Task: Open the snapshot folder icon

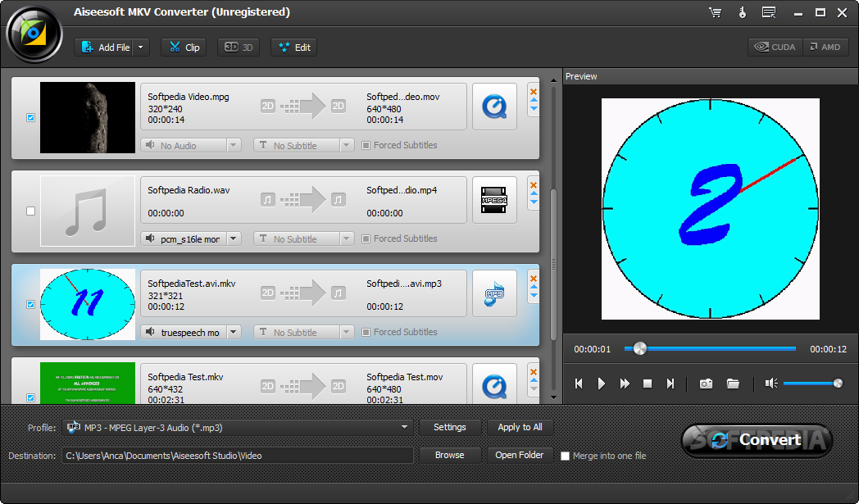Action: click(733, 384)
